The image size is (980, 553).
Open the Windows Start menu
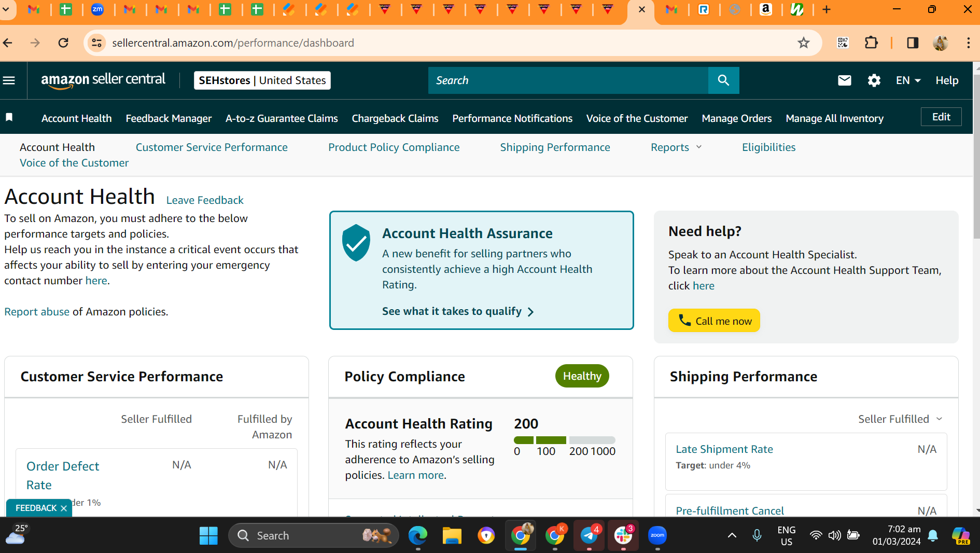208,535
